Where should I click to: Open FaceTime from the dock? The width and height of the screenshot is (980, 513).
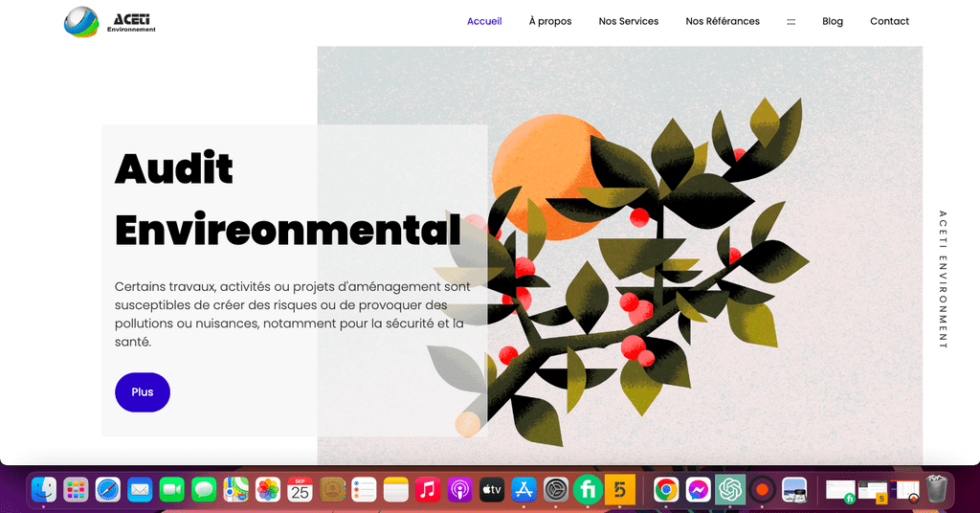click(x=172, y=490)
